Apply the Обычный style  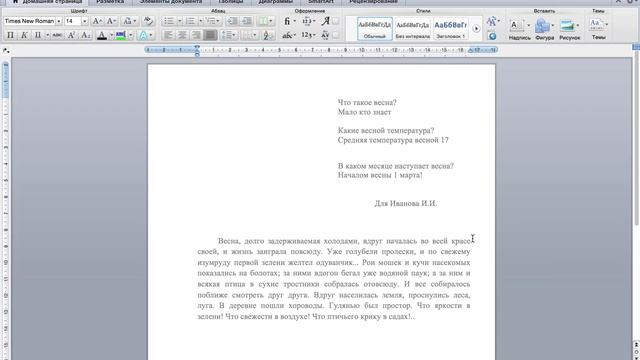click(x=375, y=29)
